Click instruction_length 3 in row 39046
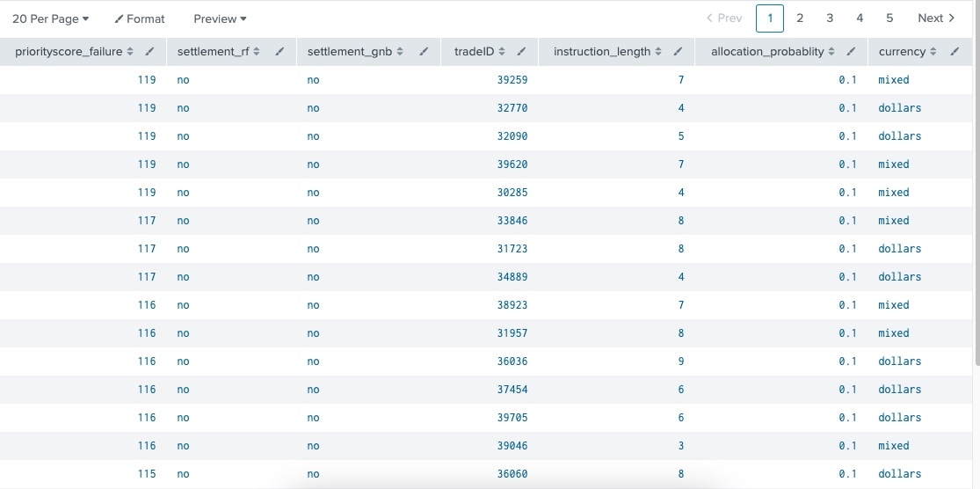 [681, 446]
